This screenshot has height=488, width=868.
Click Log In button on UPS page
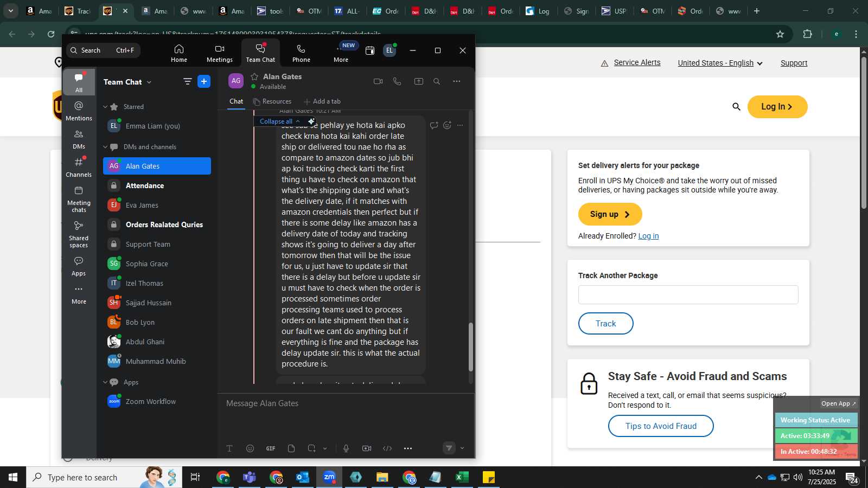[777, 107]
